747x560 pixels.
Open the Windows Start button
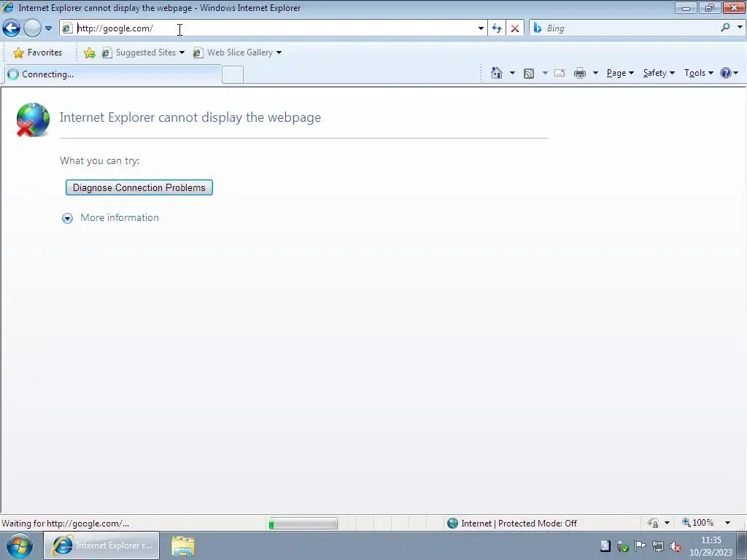pos(20,545)
